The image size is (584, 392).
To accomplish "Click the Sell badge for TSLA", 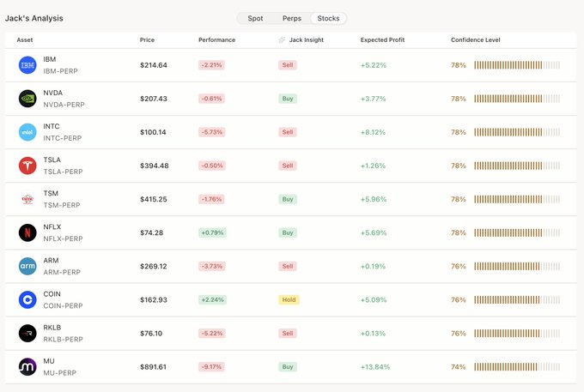I will coord(288,166).
